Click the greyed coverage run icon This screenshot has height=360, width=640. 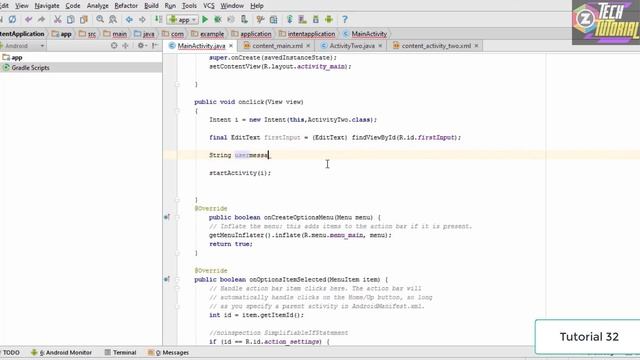pos(231,19)
